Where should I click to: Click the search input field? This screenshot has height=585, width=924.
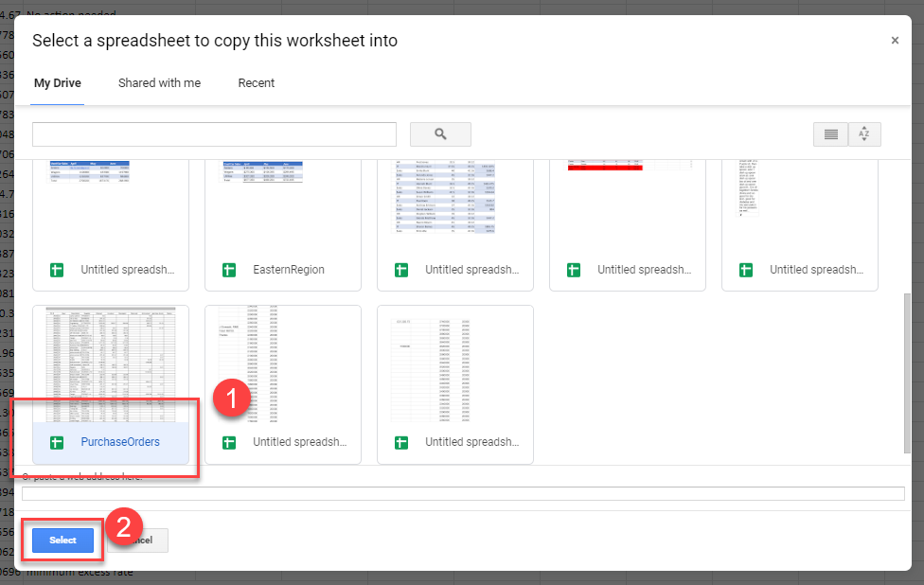point(213,133)
